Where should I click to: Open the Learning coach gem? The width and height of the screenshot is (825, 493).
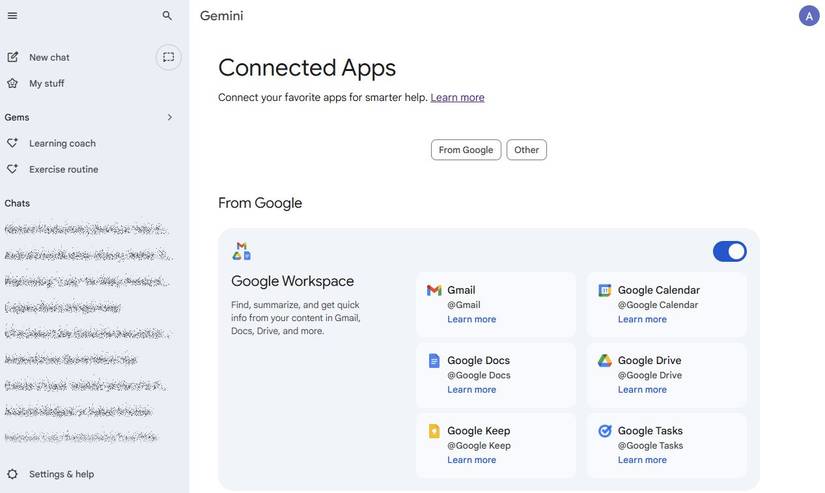point(62,143)
